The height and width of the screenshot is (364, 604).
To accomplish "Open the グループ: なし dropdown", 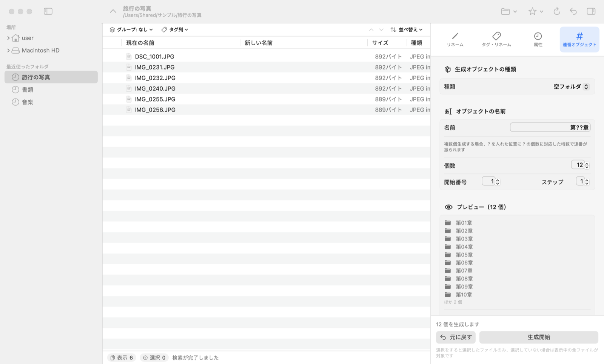I will click(x=131, y=29).
